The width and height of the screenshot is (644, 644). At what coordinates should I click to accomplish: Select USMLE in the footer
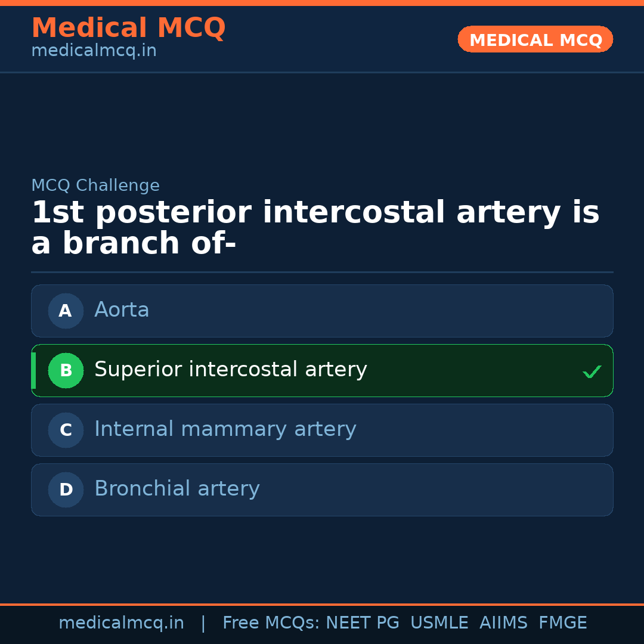coord(439,623)
